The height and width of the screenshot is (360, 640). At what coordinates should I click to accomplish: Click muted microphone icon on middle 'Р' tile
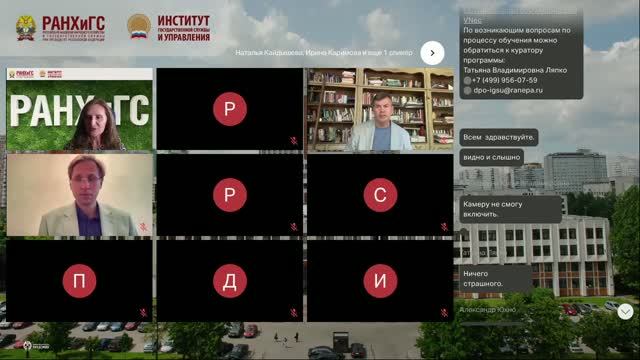point(293,227)
